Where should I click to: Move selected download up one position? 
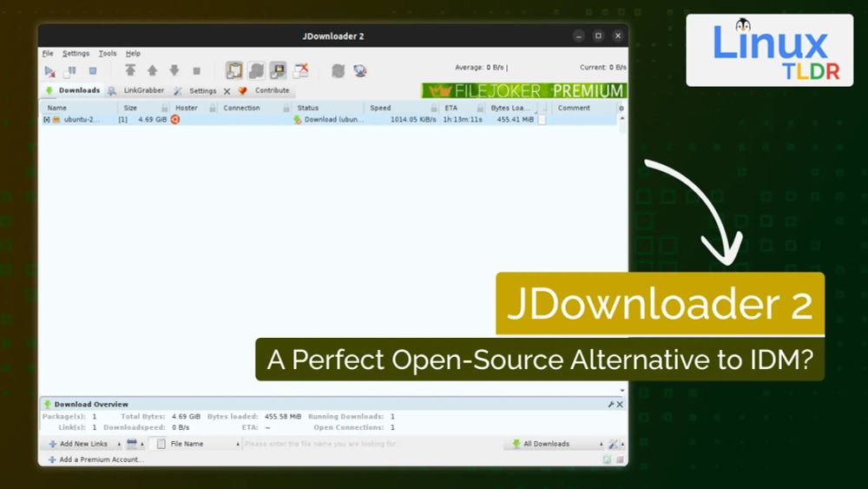[x=152, y=70]
